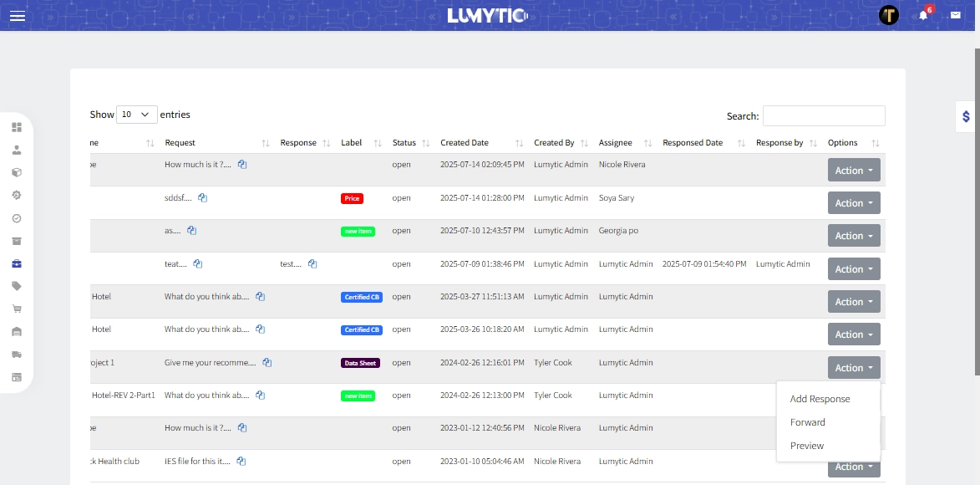Open the dashboard grid icon in sidebar

click(x=17, y=127)
